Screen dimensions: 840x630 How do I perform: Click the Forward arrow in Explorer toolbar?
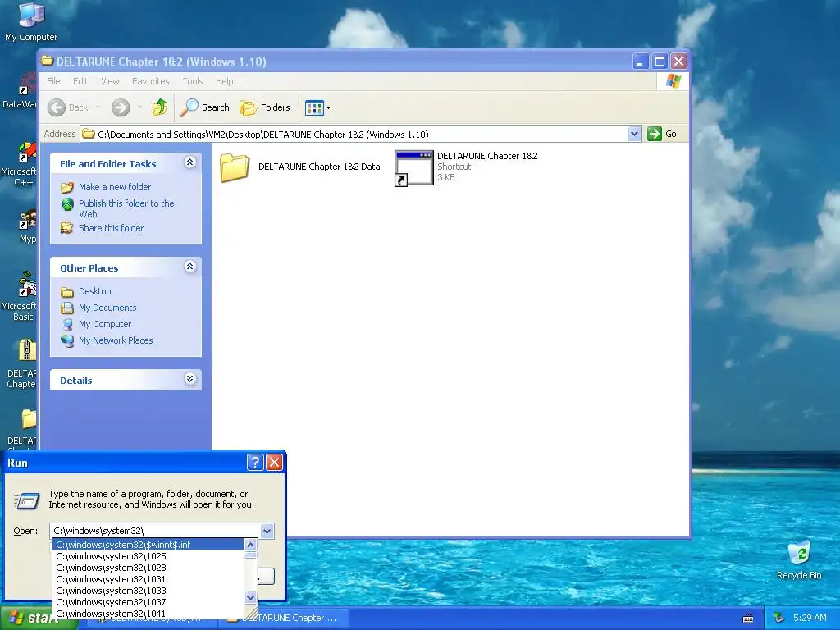click(121, 107)
